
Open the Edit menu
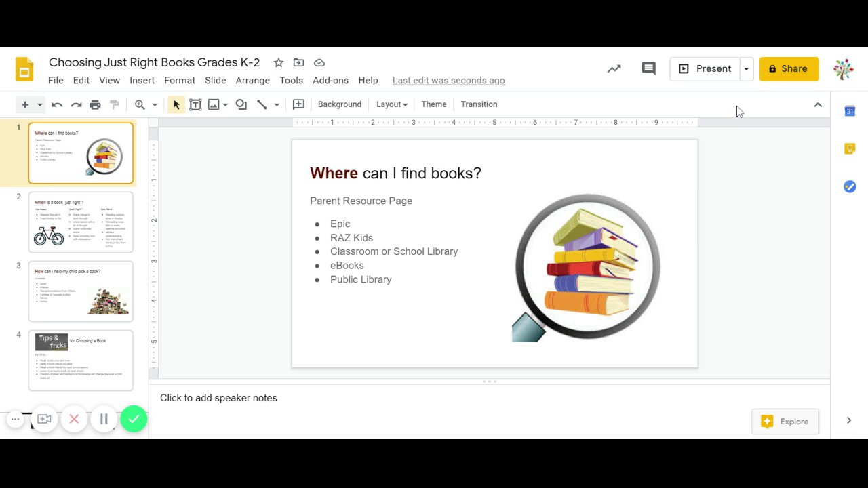tap(81, 80)
